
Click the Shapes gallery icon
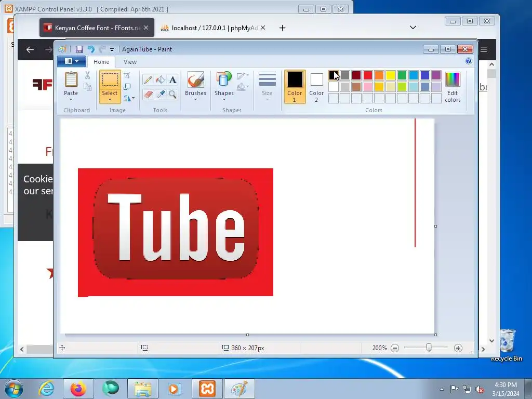(x=224, y=79)
